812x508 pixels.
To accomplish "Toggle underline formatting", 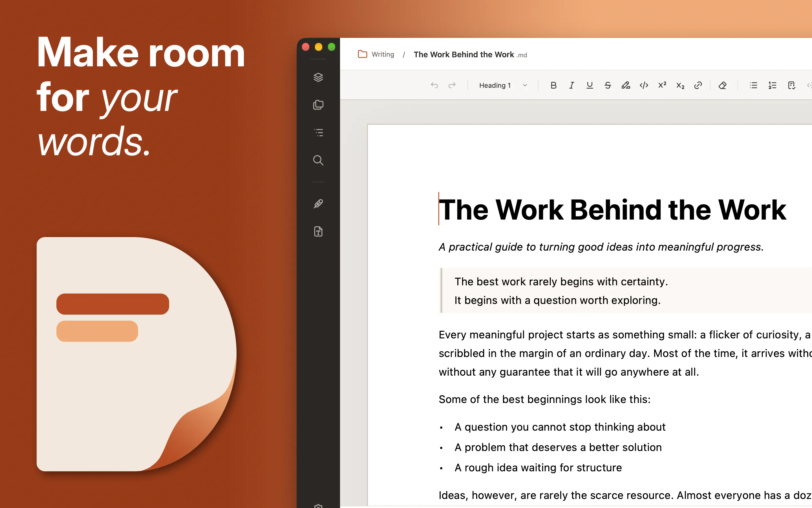I will coord(590,85).
